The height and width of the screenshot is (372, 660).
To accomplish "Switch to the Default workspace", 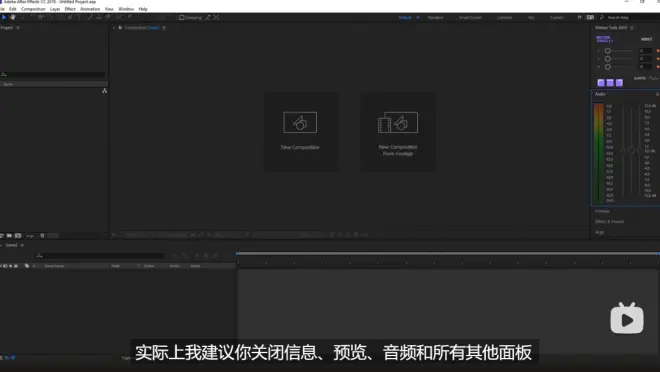I will (x=405, y=18).
